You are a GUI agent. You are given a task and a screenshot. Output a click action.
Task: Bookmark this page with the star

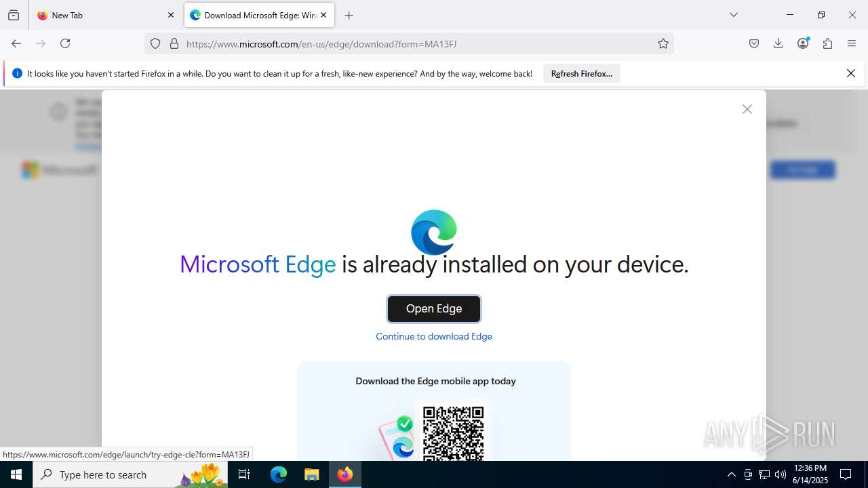[663, 43]
